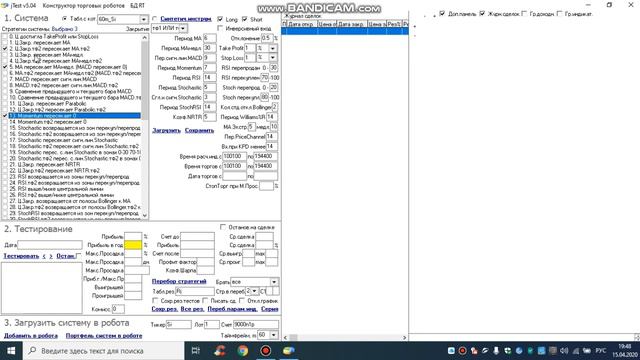Viewport: 640px width, 360px height.
Task: Click the Период RSI input field
Action: (209, 78)
